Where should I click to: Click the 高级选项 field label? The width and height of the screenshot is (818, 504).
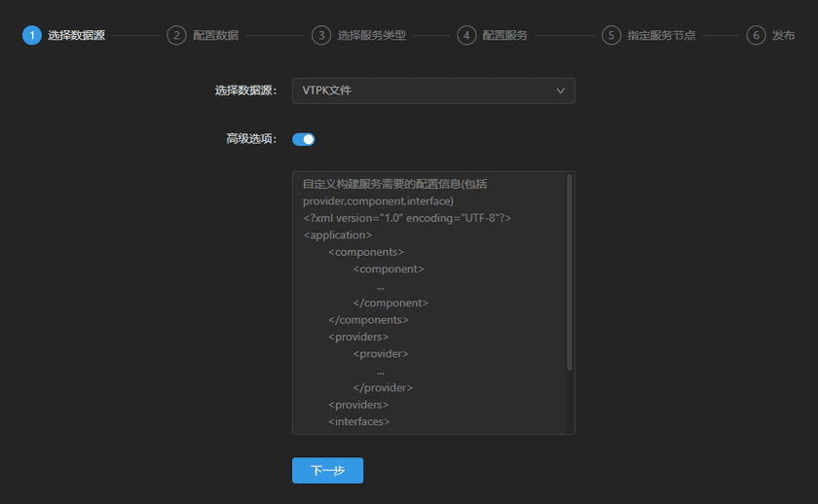click(x=251, y=139)
